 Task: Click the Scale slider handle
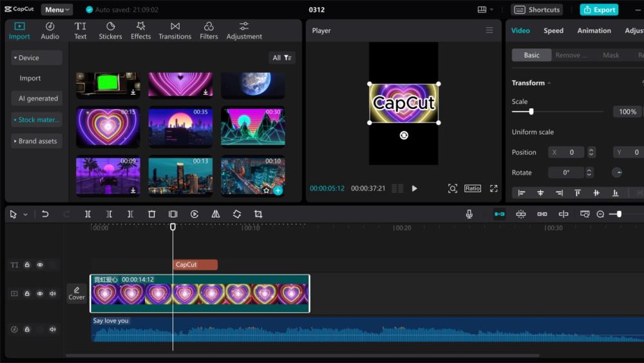tap(531, 112)
